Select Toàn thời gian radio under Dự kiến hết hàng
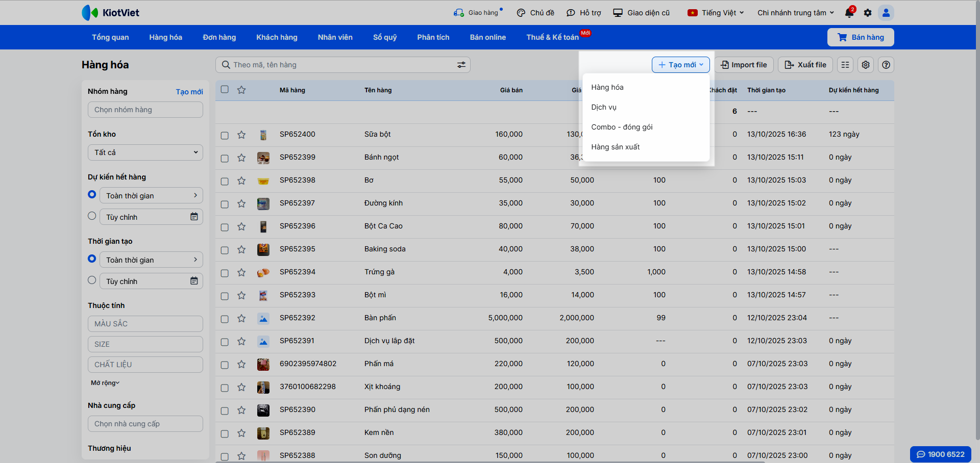Viewport: 980px width, 463px height. pyautogui.click(x=92, y=194)
